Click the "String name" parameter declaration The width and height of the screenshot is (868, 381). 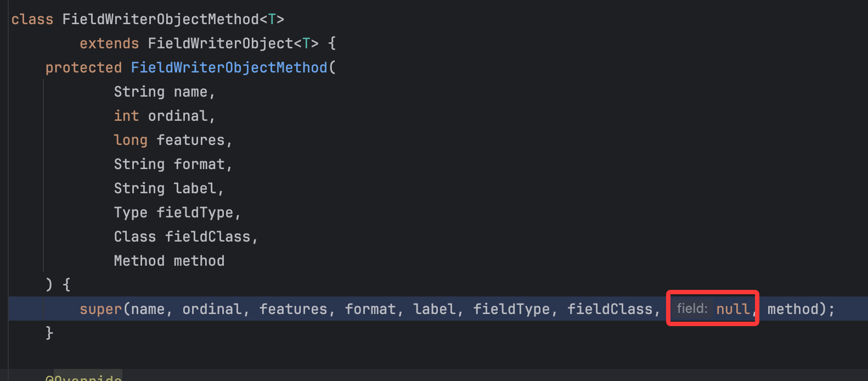pos(164,92)
